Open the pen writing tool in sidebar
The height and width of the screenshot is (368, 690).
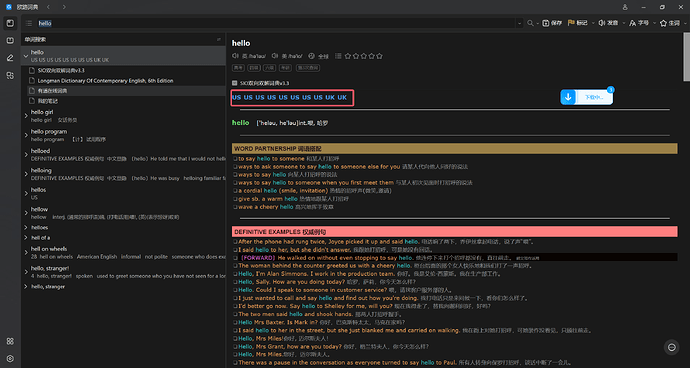click(10, 58)
